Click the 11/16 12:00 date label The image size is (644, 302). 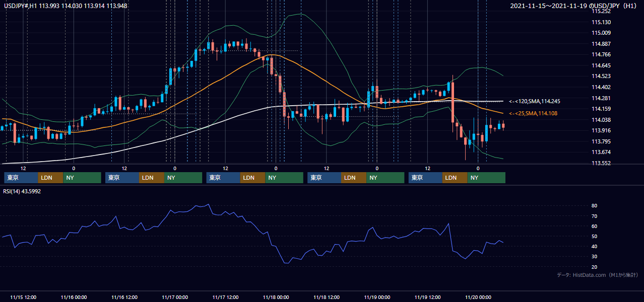tap(124, 297)
